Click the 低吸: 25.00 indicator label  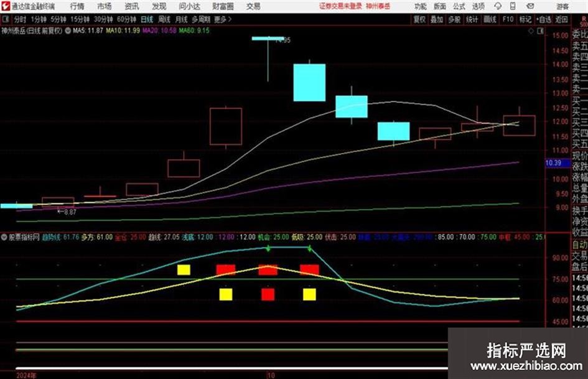click(x=307, y=237)
